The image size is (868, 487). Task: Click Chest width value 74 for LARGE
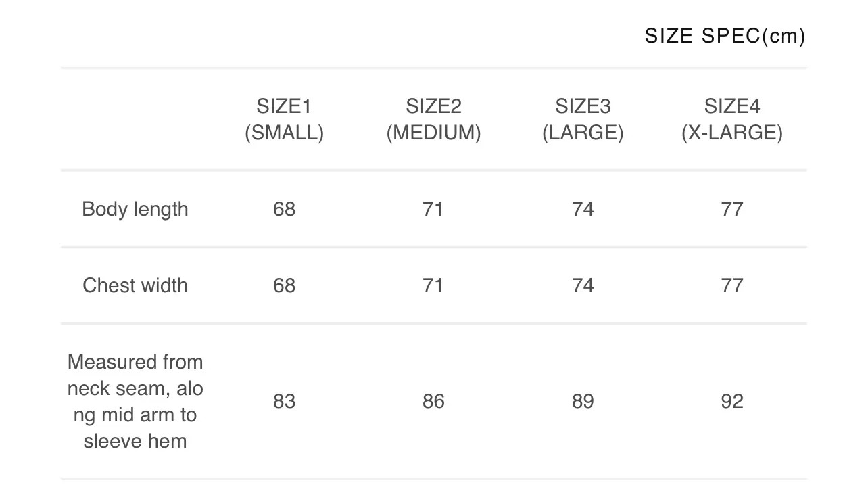click(583, 285)
